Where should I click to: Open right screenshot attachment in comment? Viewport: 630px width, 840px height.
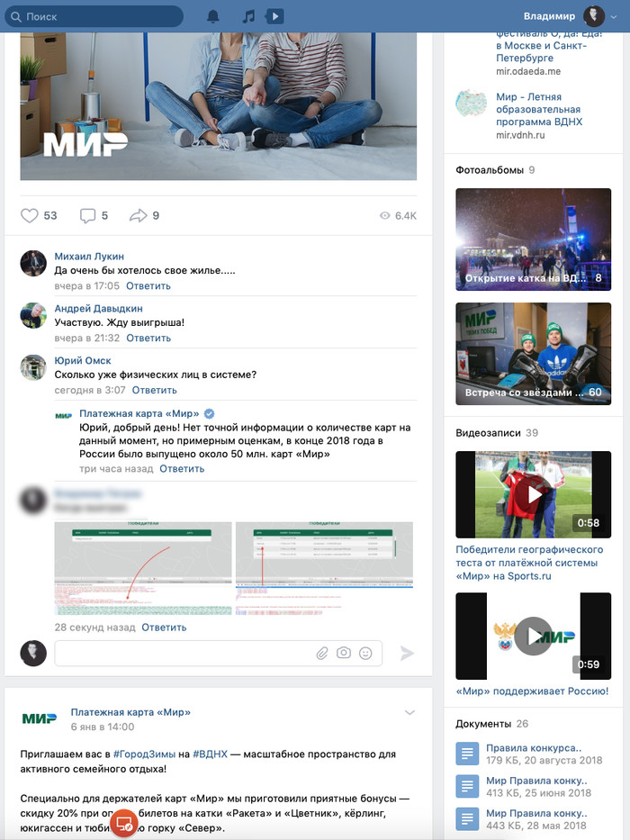click(324, 568)
